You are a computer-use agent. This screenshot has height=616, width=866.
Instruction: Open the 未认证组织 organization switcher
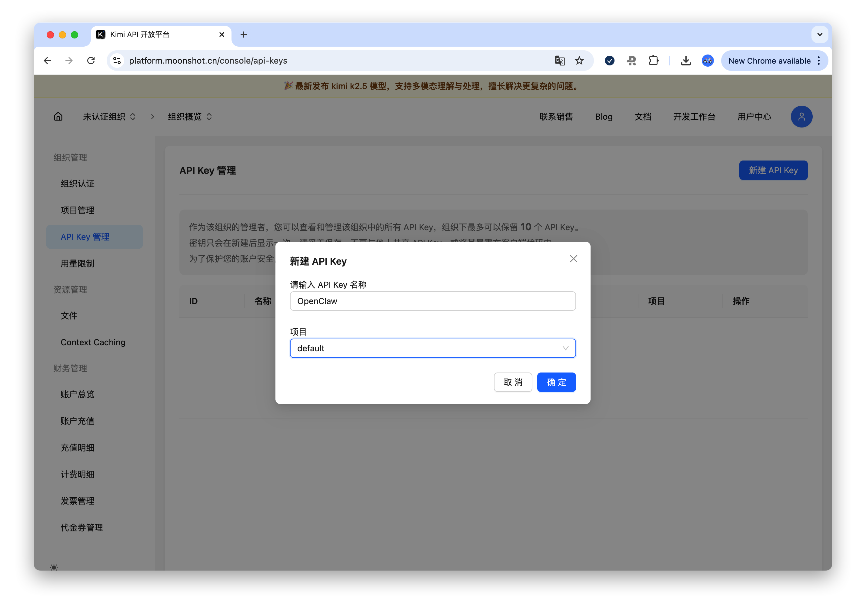tap(109, 117)
